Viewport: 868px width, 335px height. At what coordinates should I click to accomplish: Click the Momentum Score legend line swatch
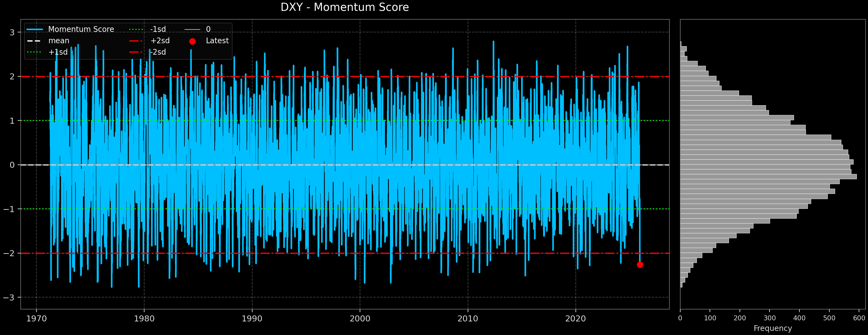tap(35, 30)
